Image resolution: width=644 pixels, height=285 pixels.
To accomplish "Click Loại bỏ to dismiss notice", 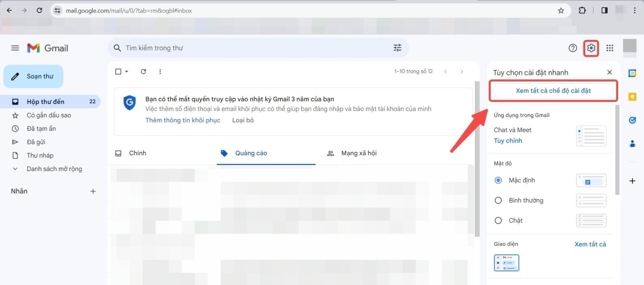I will pos(243,120).
